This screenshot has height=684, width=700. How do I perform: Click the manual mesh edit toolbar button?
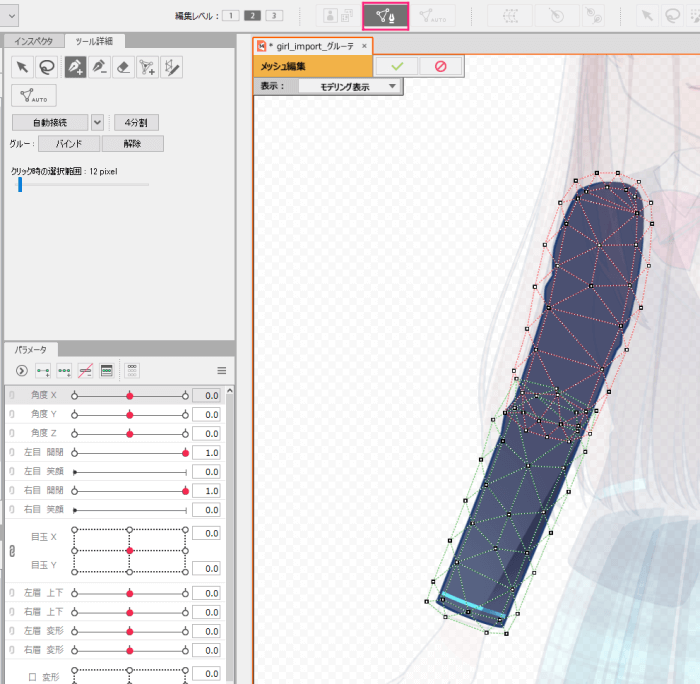click(385, 15)
